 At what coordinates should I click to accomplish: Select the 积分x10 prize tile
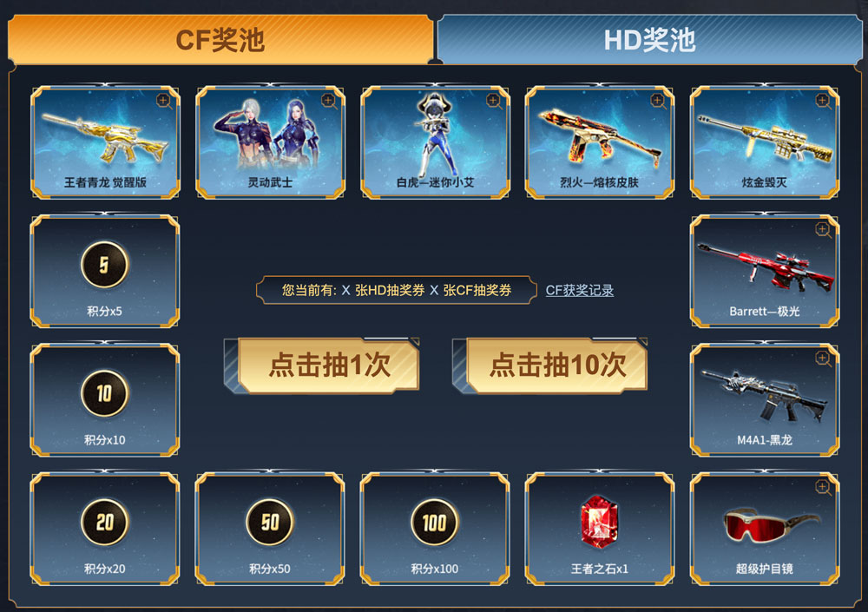(105, 400)
